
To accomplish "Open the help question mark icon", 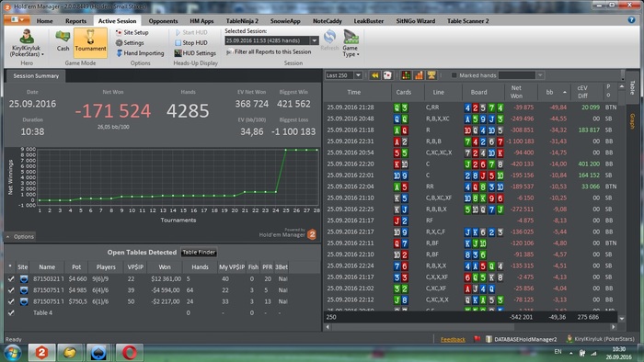I will click(631, 19).
